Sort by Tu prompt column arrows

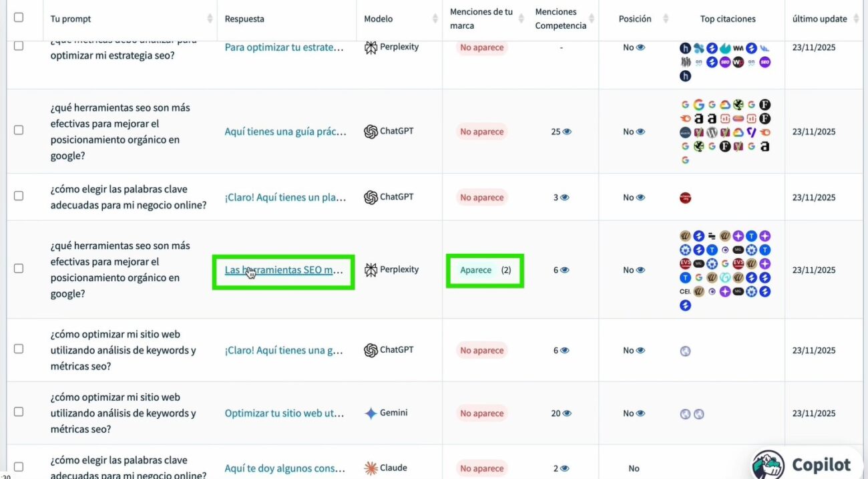point(210,19)
